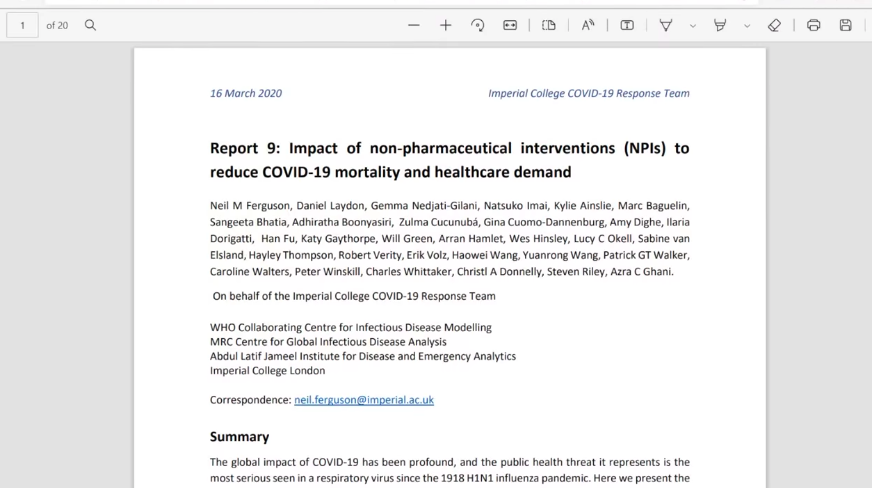Click 'Imperial College COVID-19 Response Team' header
Image resolution: width=872 pixels, height=488 pixels.
coord(589,93)
